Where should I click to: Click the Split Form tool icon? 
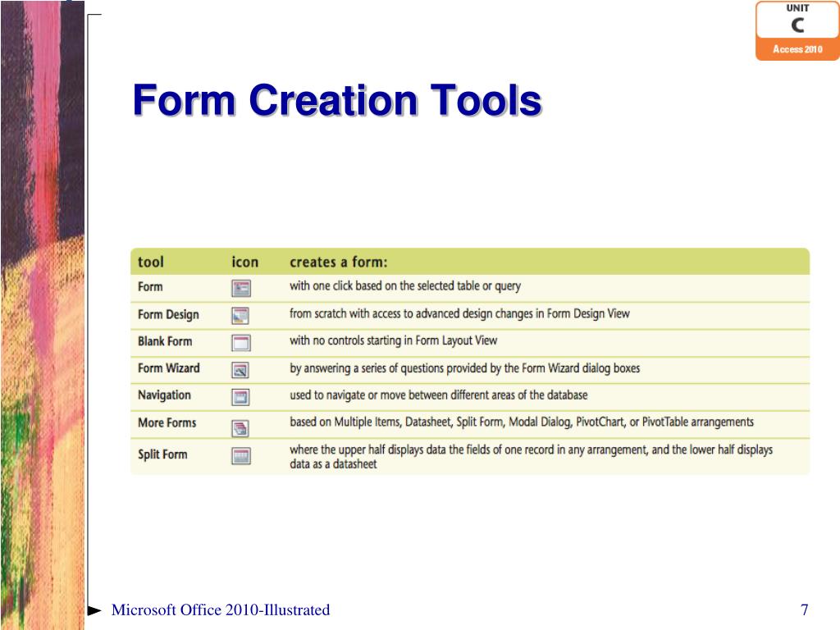pyautogui.click(x=241, y=456)
